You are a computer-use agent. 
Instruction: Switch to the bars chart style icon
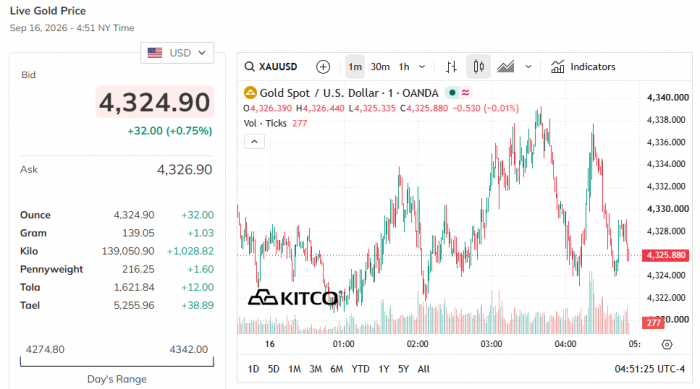(451, 67)
